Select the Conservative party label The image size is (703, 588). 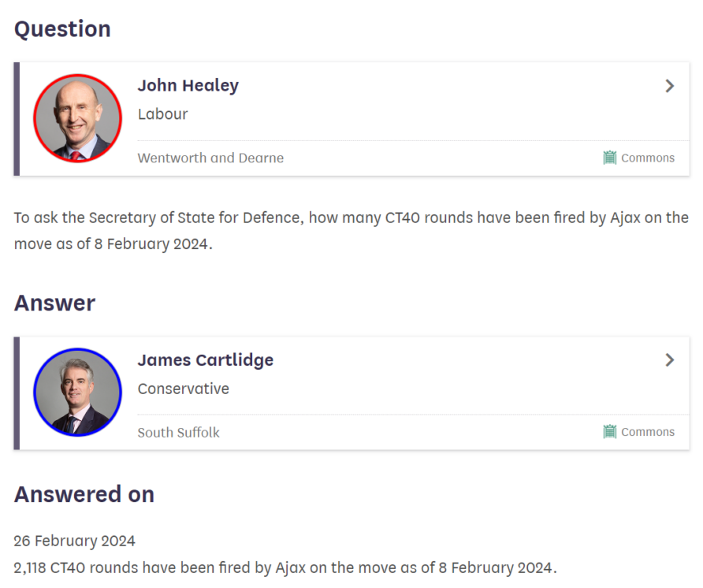point(184,389)
